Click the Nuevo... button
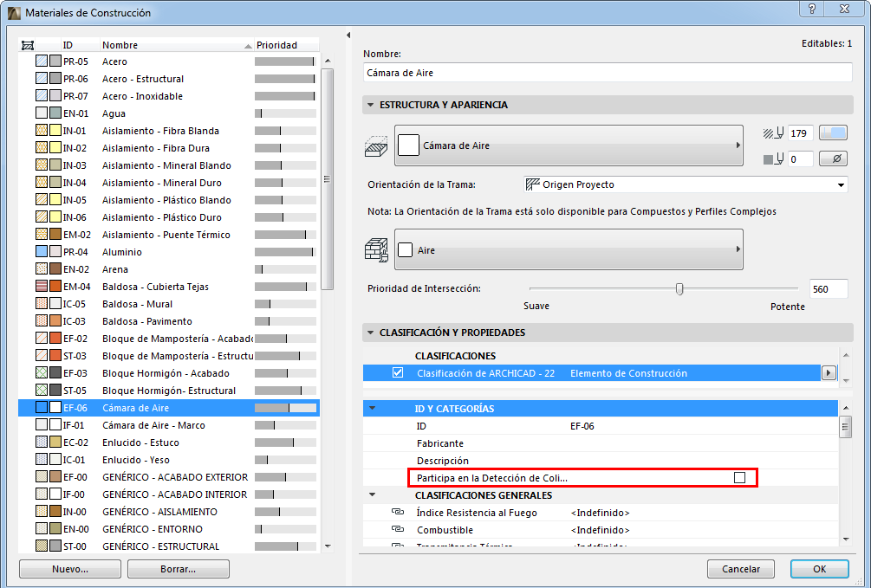The height and width of the screenshot is (588, 871). click(69, 569)
